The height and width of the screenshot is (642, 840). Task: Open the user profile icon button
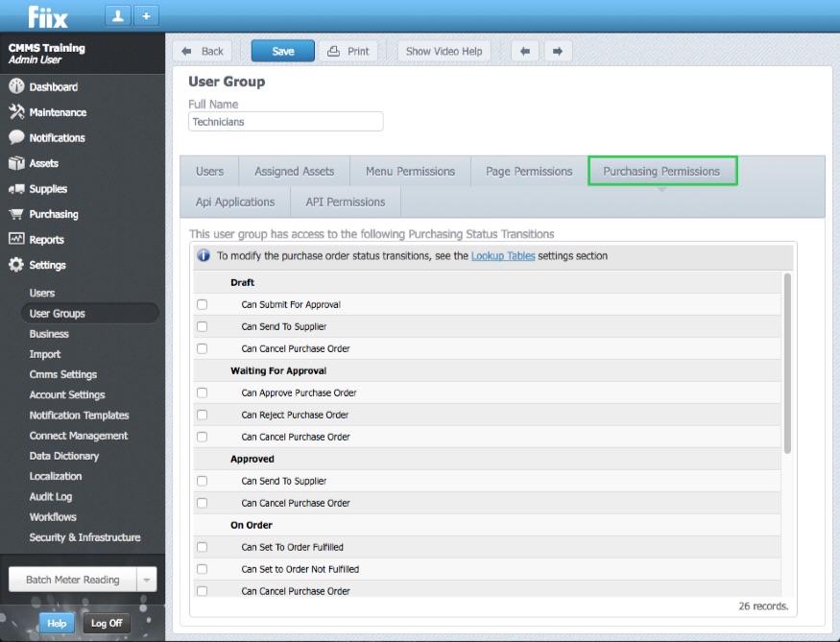tap(118, 16)
